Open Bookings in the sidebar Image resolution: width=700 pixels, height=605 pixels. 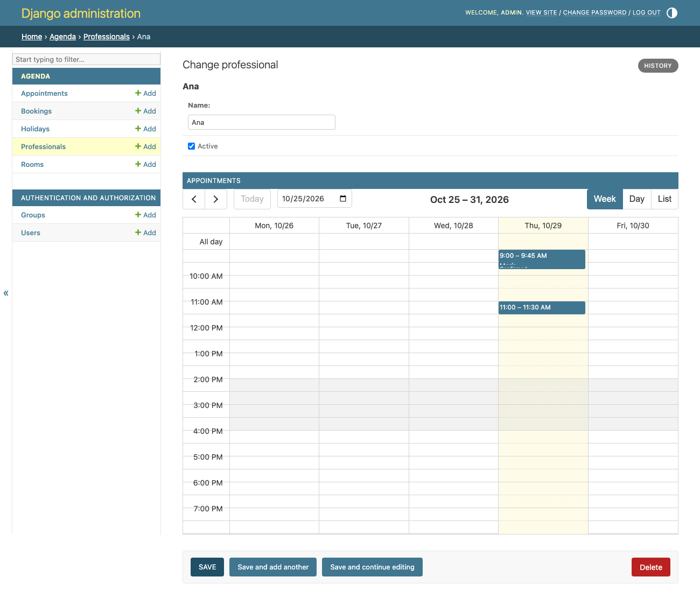click(x=36, y=111)
